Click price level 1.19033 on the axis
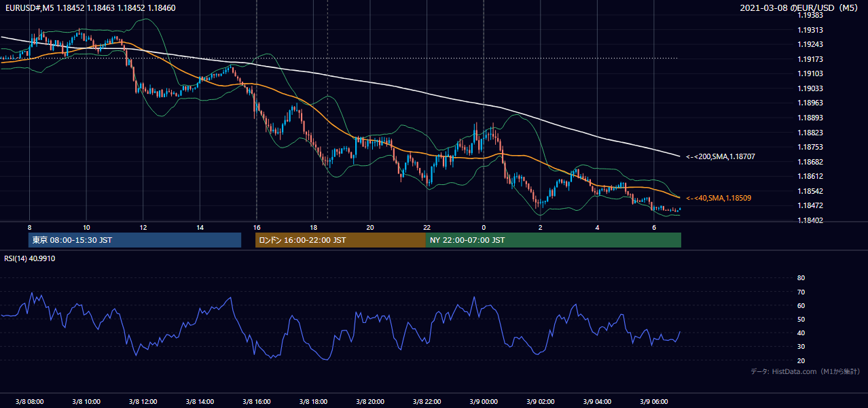Image resolution: width=868 pixels, height=408 pixels. click(x=810, y=88)
